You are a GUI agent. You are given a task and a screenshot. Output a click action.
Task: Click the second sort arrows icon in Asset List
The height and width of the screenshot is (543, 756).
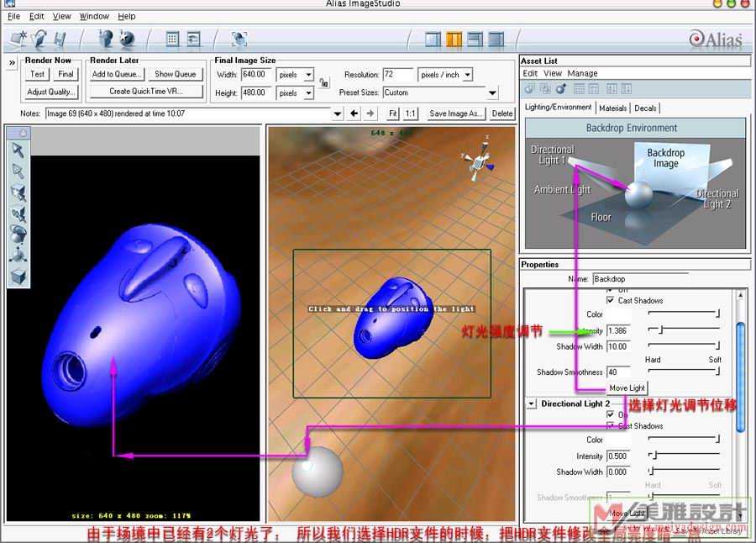(x=626, y=89)
